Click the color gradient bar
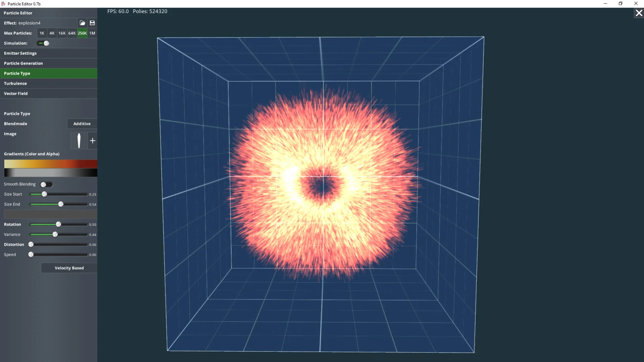Image resolution: width=644 pixels, height=362 pixels. click(x=51, y=164)
